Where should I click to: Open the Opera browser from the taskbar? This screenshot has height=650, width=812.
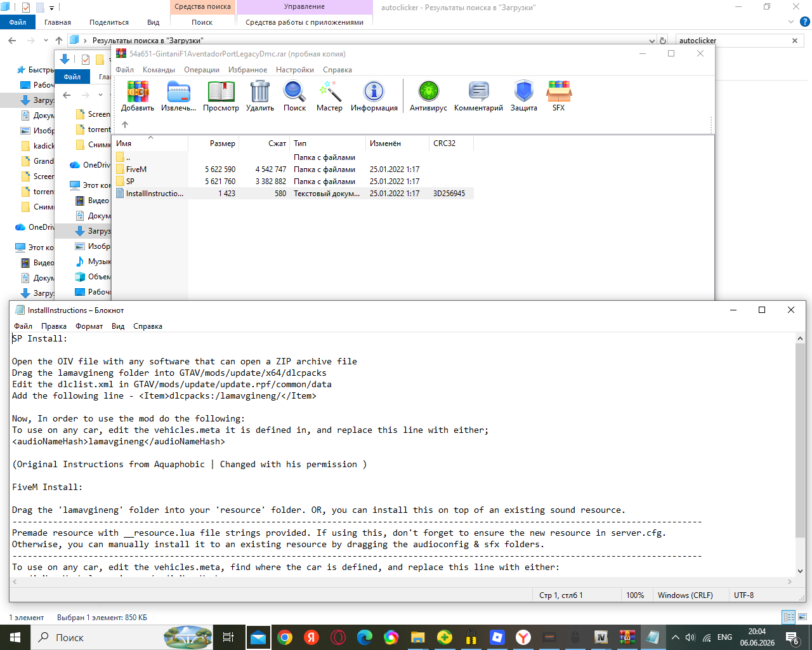coord(338,637)
